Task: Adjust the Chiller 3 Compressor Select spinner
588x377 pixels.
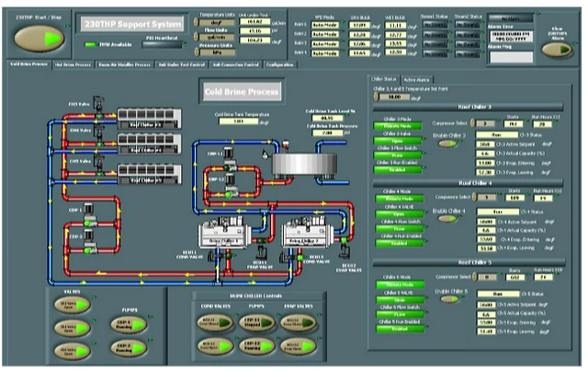Action: [473, 123]
